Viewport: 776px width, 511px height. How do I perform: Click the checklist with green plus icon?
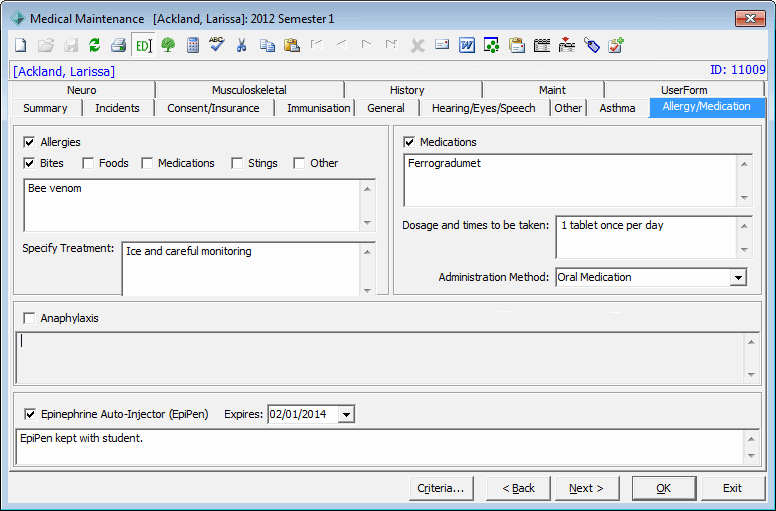[616, 46]
